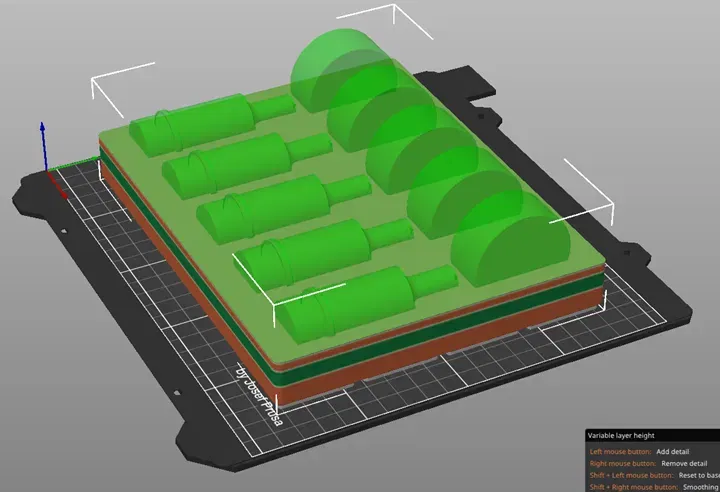
Task: Click the "Right mouse button:" orange label
Action: click(623, 464)
